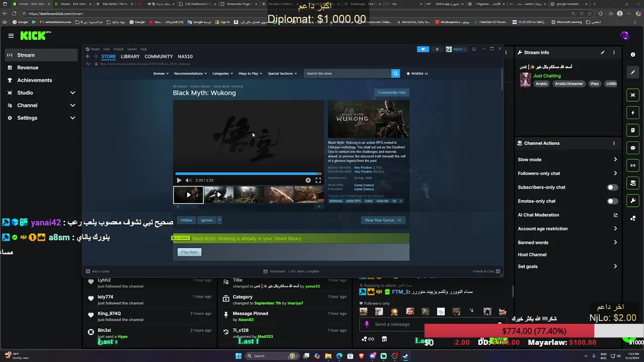This screenshot has height=362, width=644.
Task: Click Steam back navigation arrow
Action: pos(88,56)
